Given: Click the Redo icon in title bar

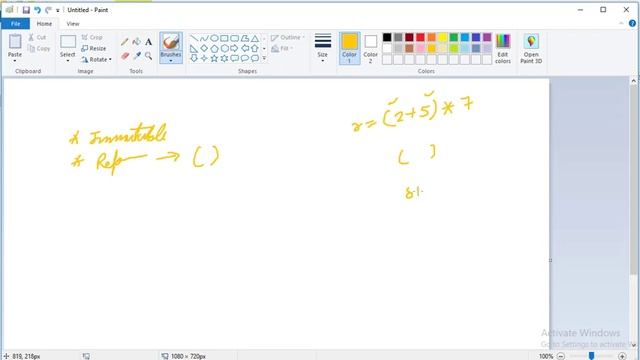Looking at the screenshot, I should pyautogui.click(x=48, y=10).
